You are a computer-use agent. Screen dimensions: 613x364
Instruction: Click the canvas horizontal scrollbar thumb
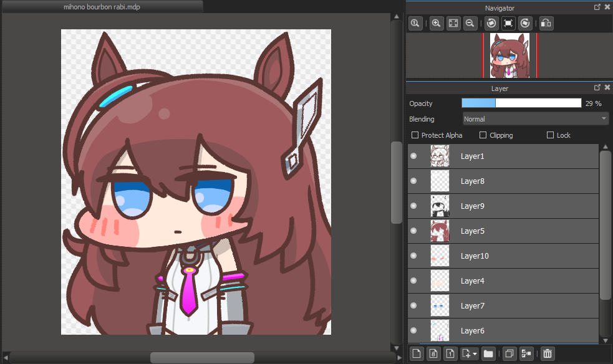click(202, 357)
